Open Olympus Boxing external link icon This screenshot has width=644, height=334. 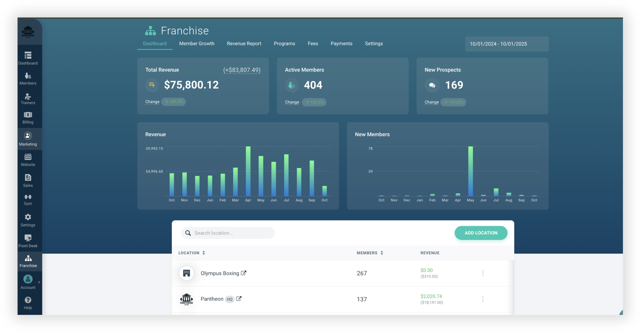(x=244, y=273)
